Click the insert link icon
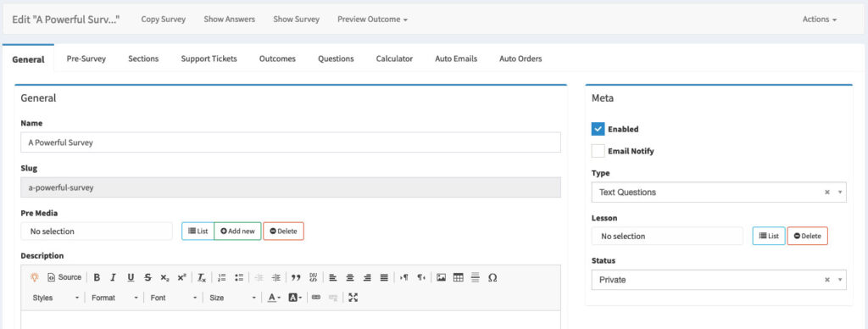This screenshot has height=329, width=868. pyautogui.click(x=316, y=298)
